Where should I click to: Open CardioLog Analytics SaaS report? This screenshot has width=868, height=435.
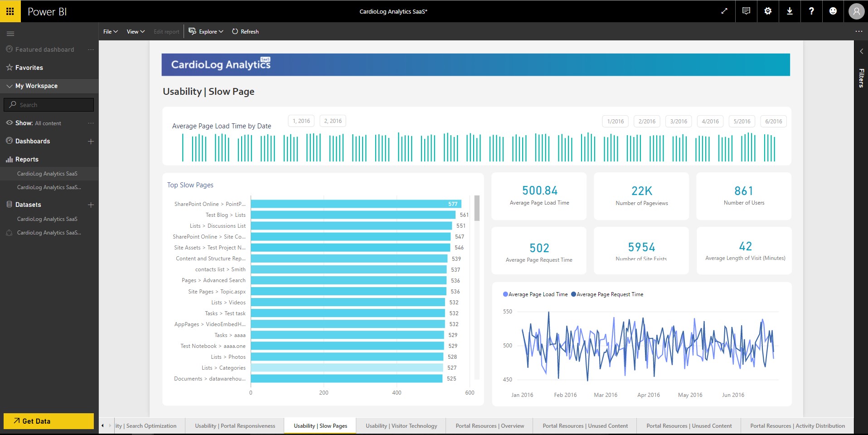point(47,174)
